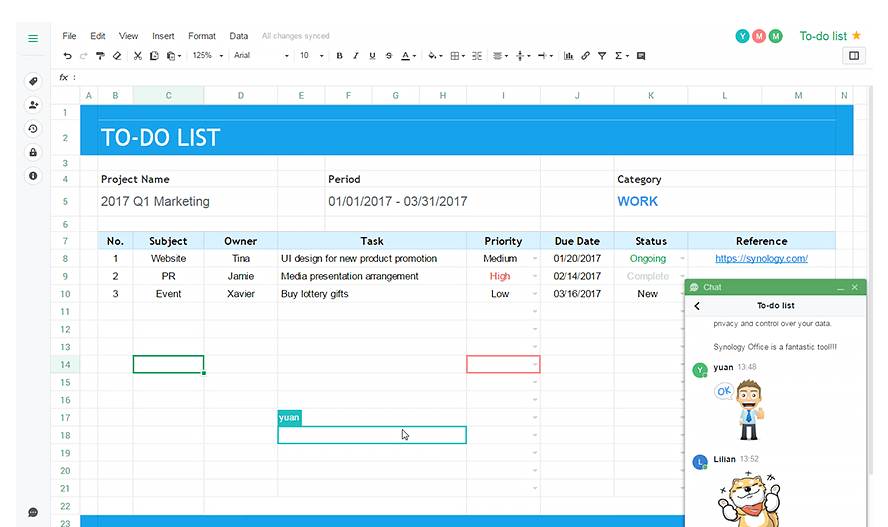The width and height of the screenshot is (888, 527).
Task: Click the filter funnel icon
Action: pyautogui.click(x=602, y=55)
